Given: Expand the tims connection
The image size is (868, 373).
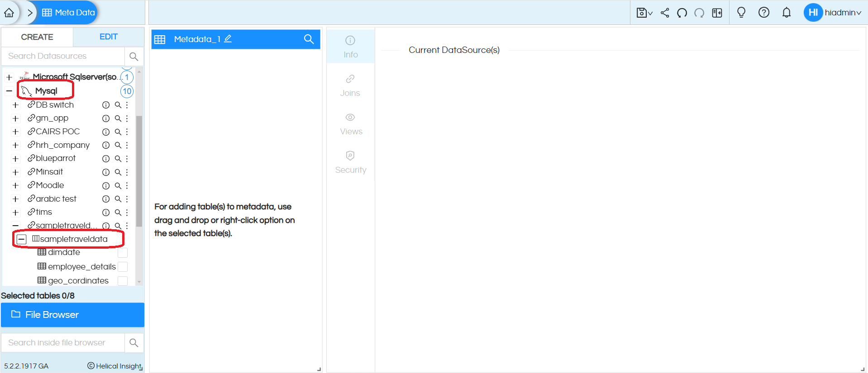Looking at the screenshot, I should click(x=16, y=212).
